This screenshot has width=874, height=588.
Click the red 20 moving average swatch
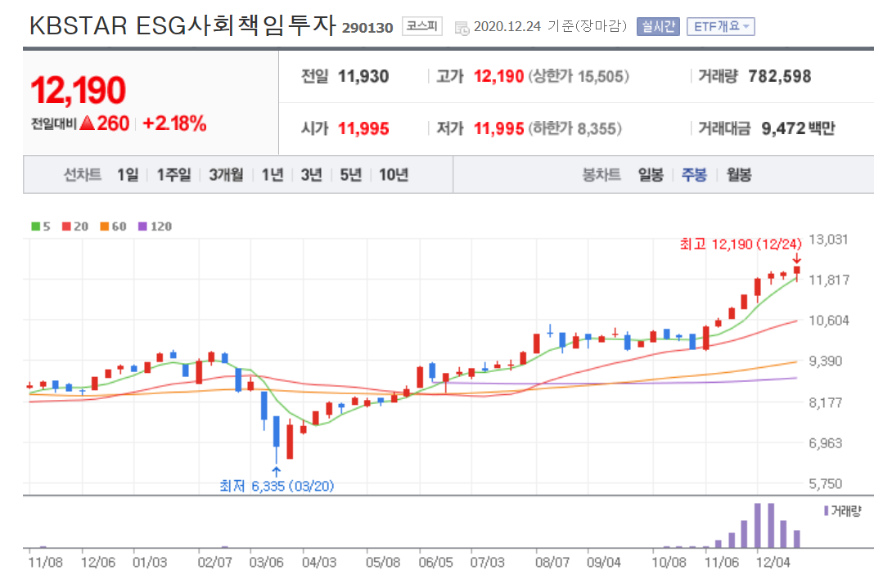66,227
